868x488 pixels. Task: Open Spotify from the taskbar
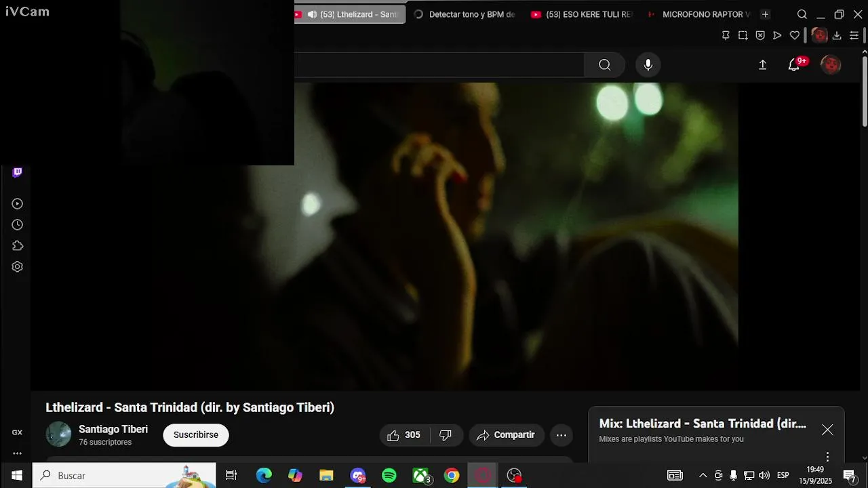(x=389, y=475)
